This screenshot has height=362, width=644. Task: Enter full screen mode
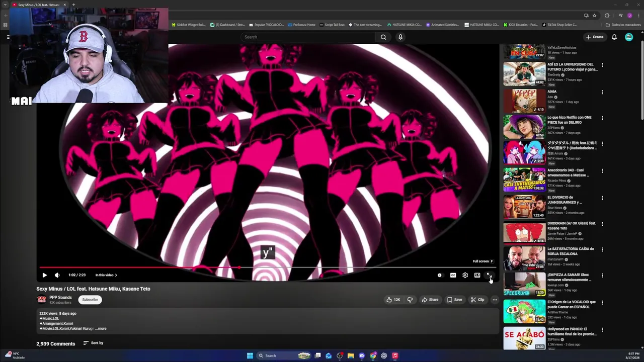click(489, 275)
